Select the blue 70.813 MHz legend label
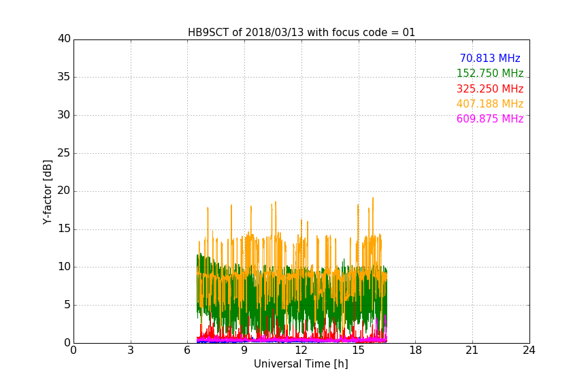The image size is (588, 392). coord(490,58)
